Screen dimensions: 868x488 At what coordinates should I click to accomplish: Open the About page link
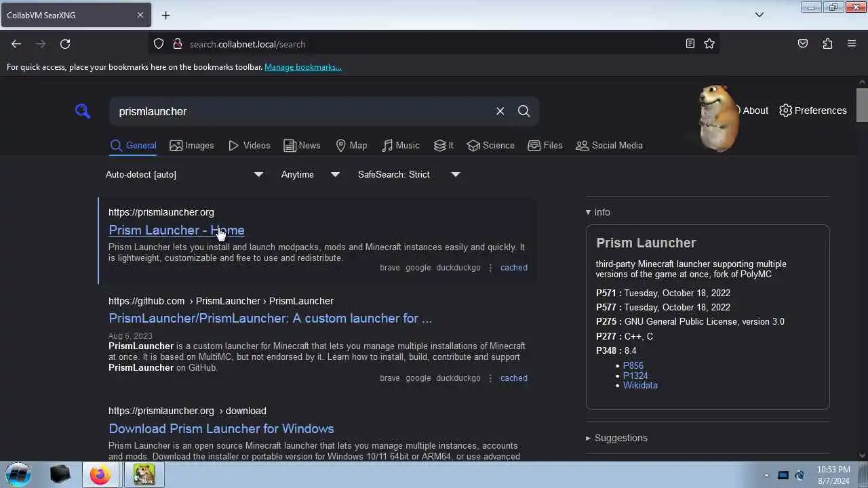(755, 110)
